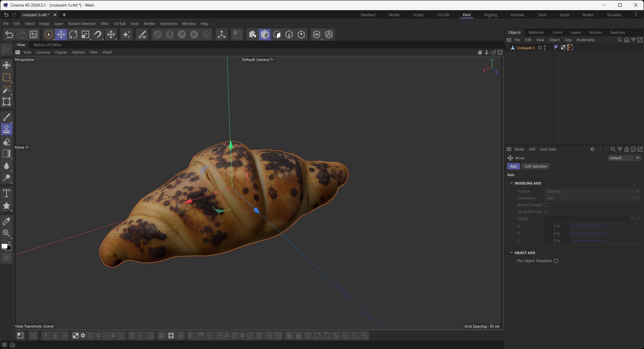Switch to the Sculpt layout tab
The image size is (644, 349).
[418, 15]
